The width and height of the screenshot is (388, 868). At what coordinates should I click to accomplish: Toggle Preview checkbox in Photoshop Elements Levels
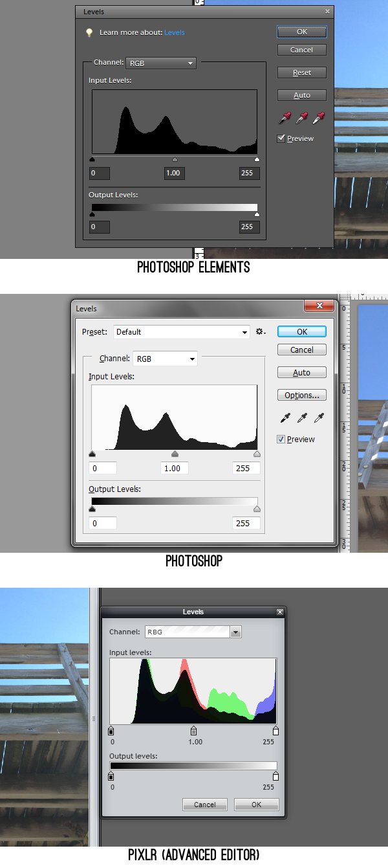pyautogui.click(x=281, y=139)
